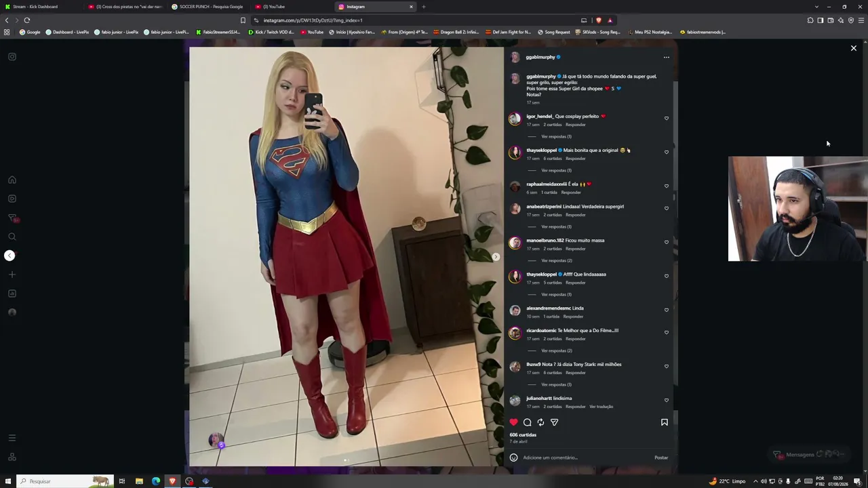Click taskbar Pesquisar search box

click(x=64, y=481)
